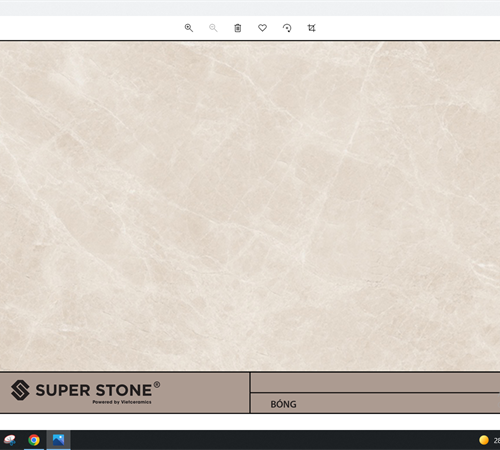Delete the image with the trash icon
The image size is (500, 450).
pyautogui.click(x=238, y=28)
